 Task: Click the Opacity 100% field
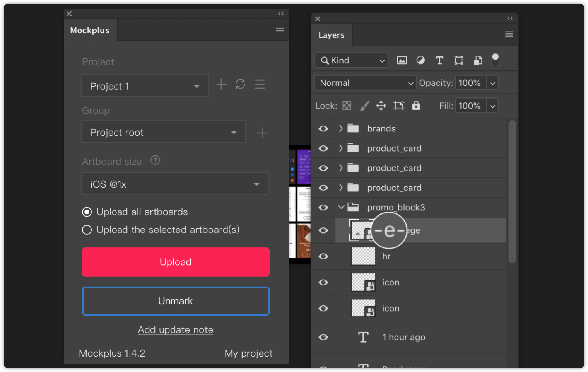pos(471,83)
